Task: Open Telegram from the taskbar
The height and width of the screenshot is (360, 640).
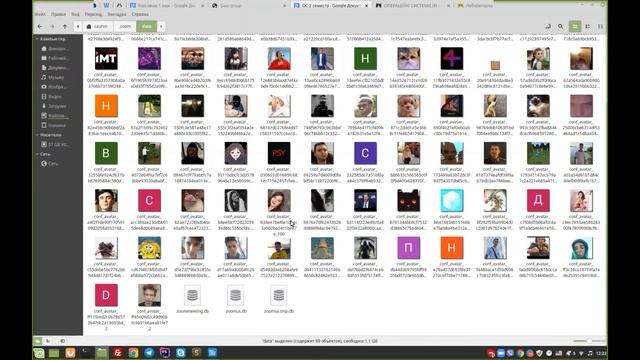Action: 149,353
